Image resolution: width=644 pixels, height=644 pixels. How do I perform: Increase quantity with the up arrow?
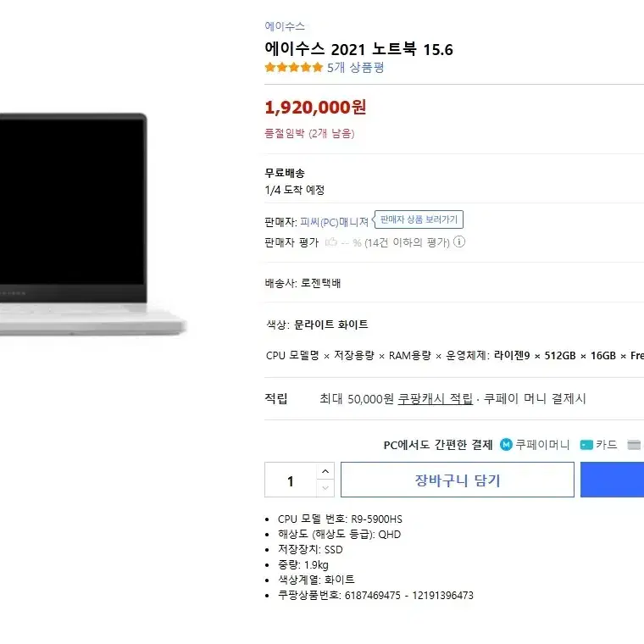pos(325,471)
